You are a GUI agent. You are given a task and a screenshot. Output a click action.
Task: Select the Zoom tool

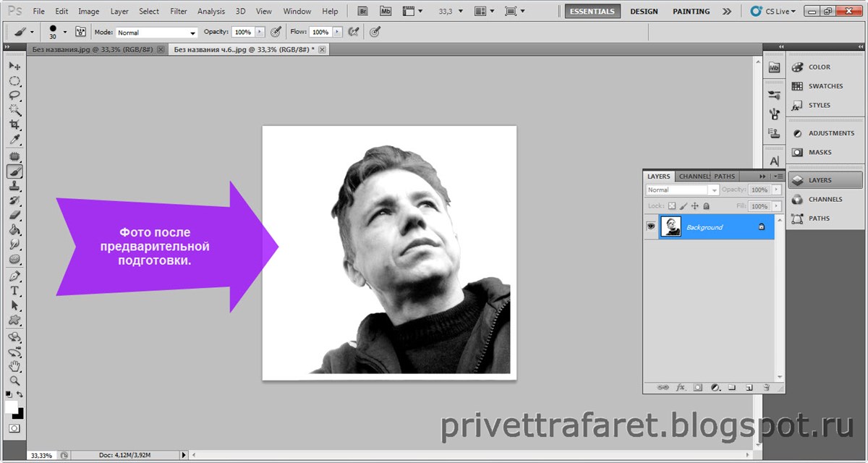point(14,381)
